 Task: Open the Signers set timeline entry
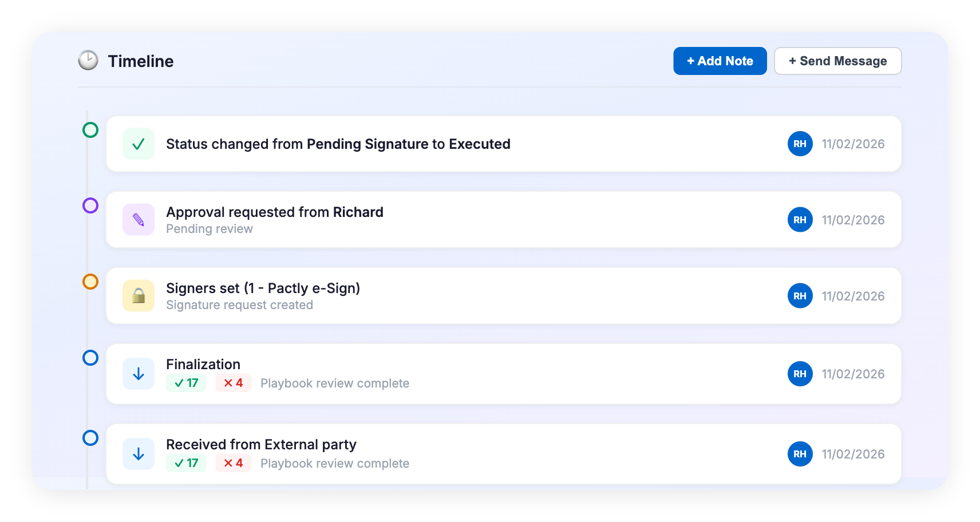(x=458, y=296)
